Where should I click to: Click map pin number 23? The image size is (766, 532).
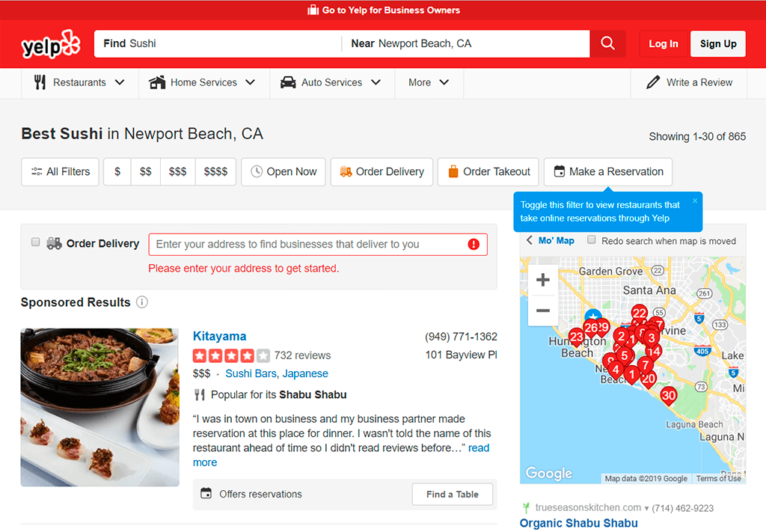[x=577, y=337]
